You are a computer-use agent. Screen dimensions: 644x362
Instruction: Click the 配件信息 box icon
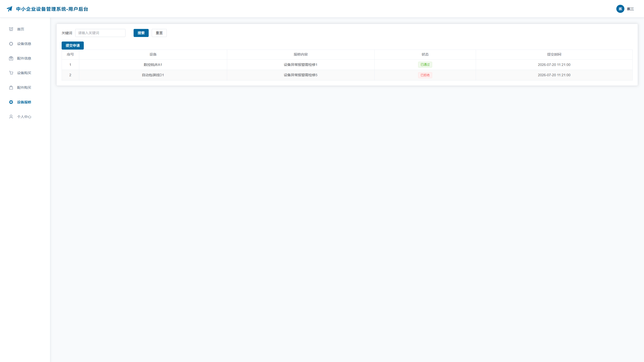[11, 58]
